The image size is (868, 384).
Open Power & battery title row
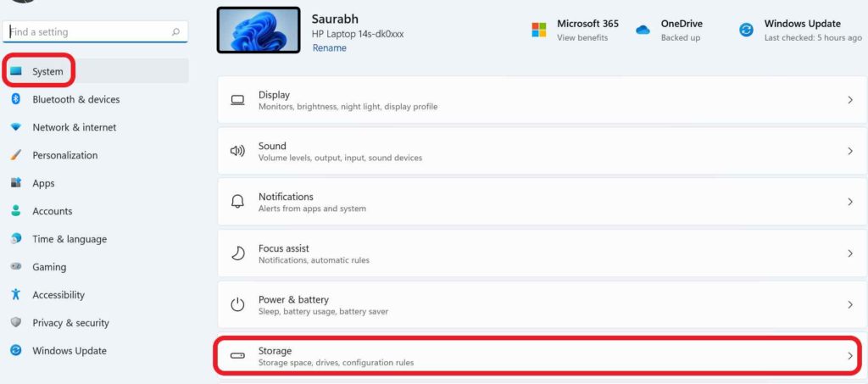coord(542,304)
